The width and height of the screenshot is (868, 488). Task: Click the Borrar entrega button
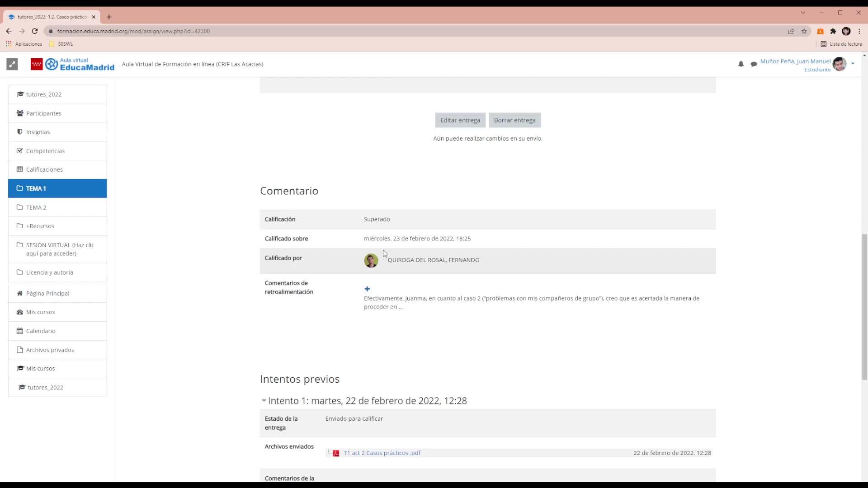(514, 120)
